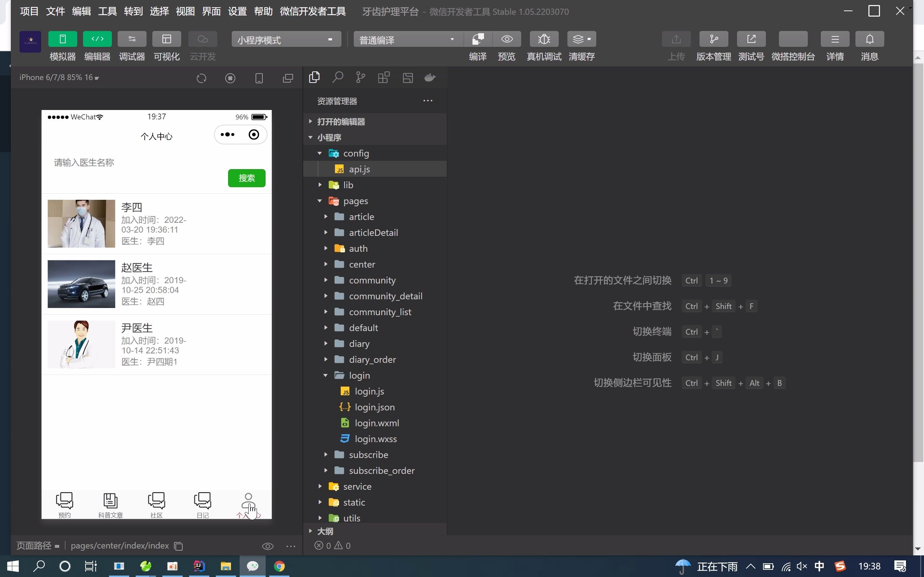924x577 pixels.
Task: Click the search magnifier in editor sidebar
Action: [337, 78]
